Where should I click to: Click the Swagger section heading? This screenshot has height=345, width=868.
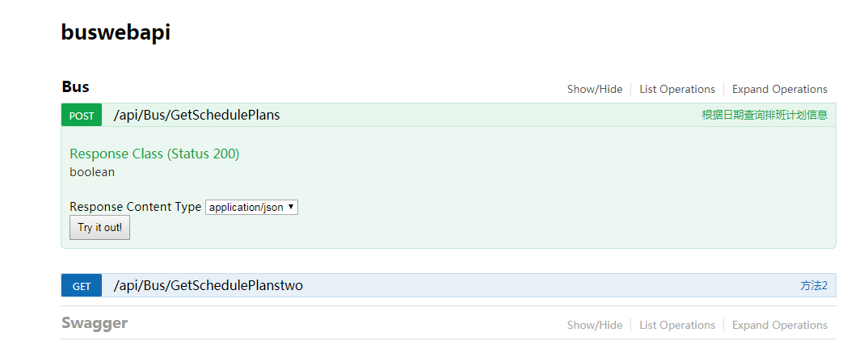point(95,323)
